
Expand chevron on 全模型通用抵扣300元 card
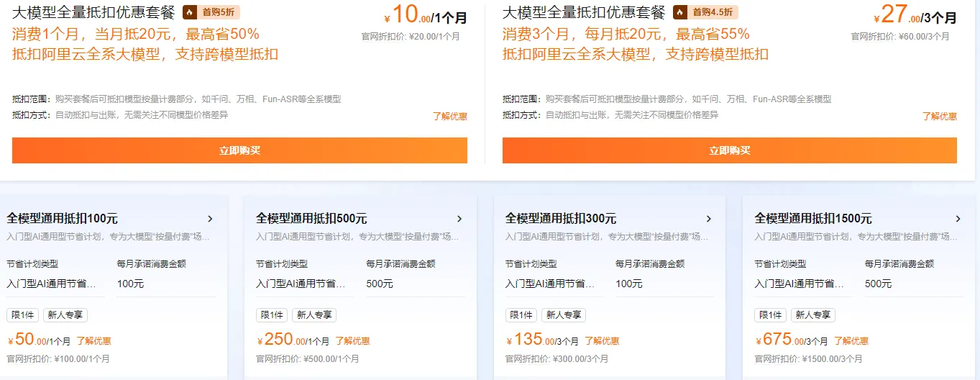click(x=708, y=219)
